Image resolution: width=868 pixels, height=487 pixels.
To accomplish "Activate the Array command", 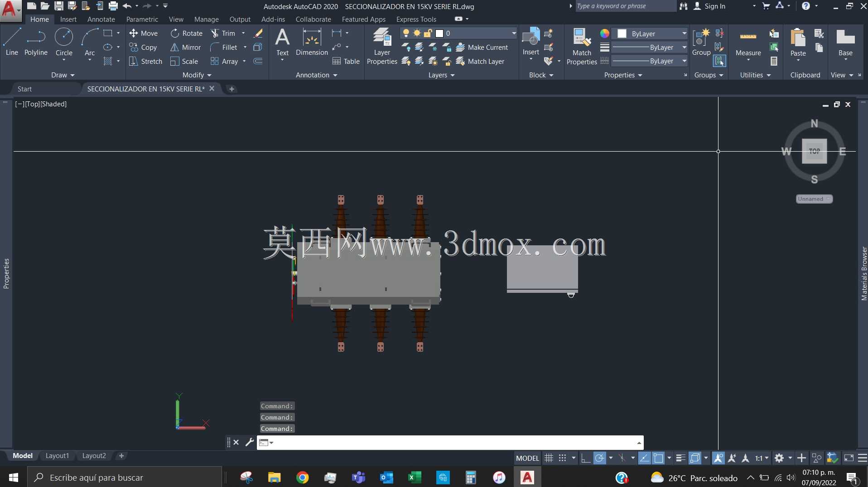I will click(x=225, y=61).
